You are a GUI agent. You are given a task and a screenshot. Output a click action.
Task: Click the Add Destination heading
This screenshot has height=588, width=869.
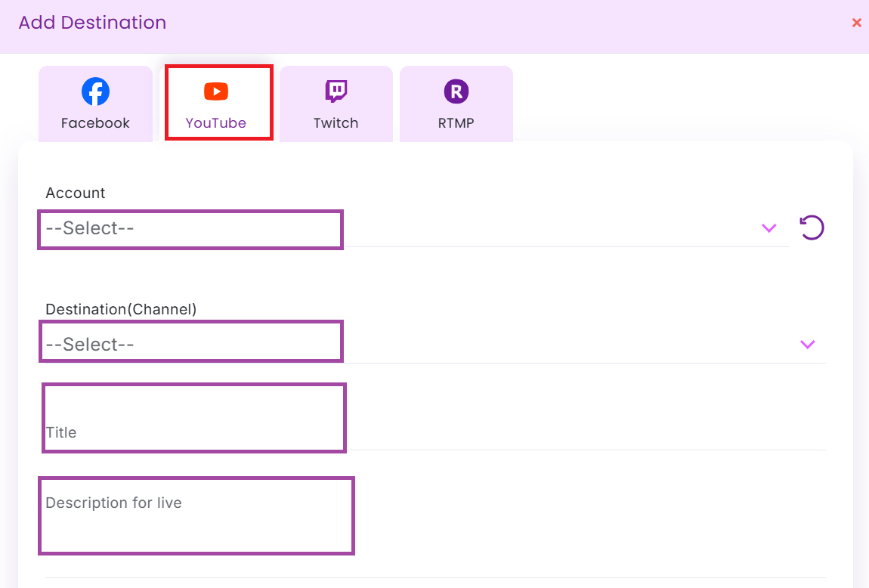click(92, 23)
